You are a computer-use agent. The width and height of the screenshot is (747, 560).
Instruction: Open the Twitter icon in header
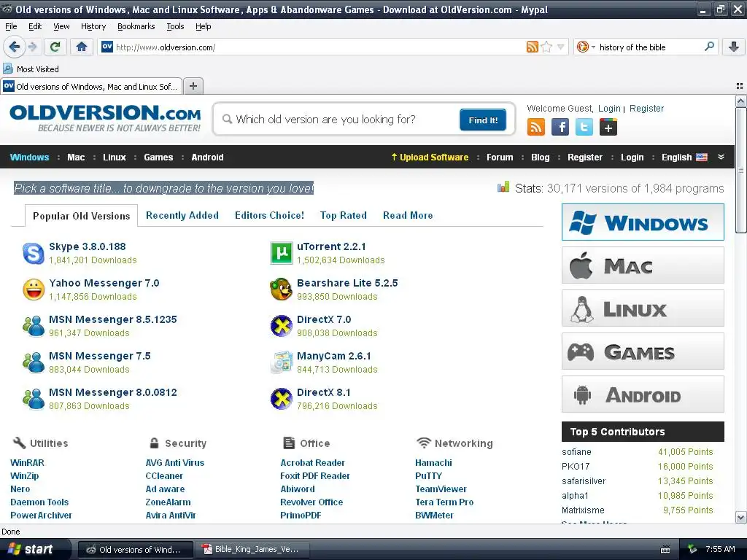(584, 127)
